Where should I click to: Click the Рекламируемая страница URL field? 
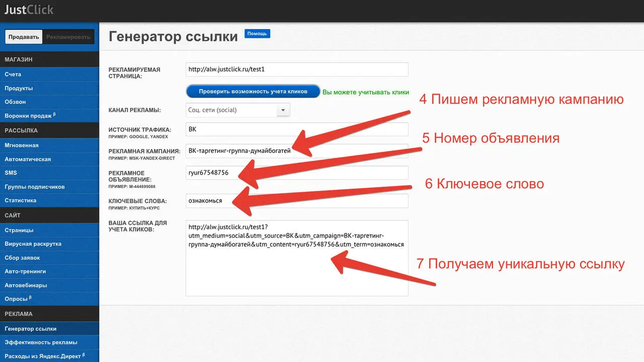(x=297, y=69)
